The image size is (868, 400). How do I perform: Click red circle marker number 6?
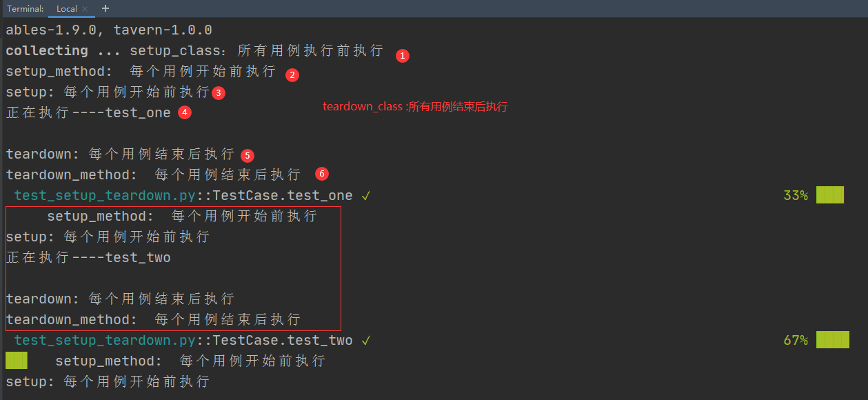[321, 174]
